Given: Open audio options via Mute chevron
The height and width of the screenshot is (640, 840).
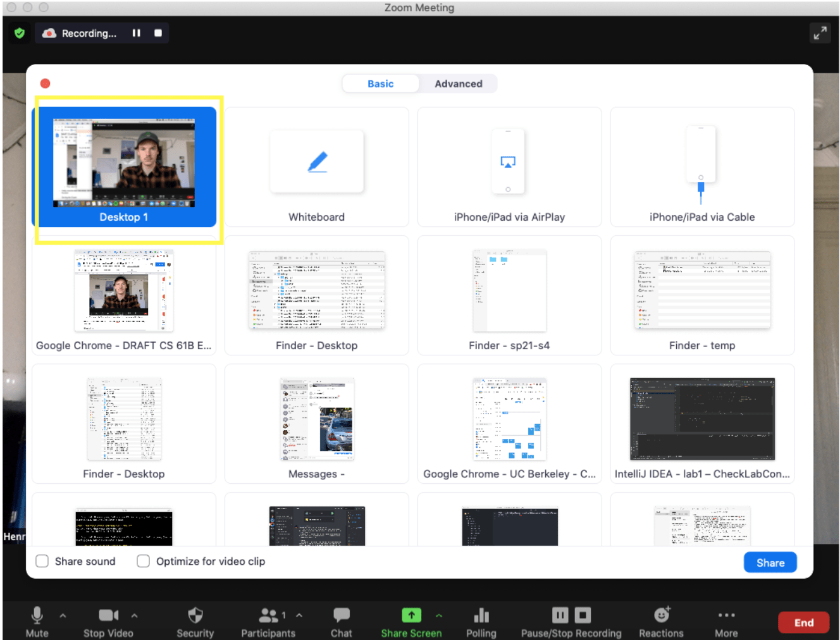Looking at the screenshot, I should coord(62,615).
